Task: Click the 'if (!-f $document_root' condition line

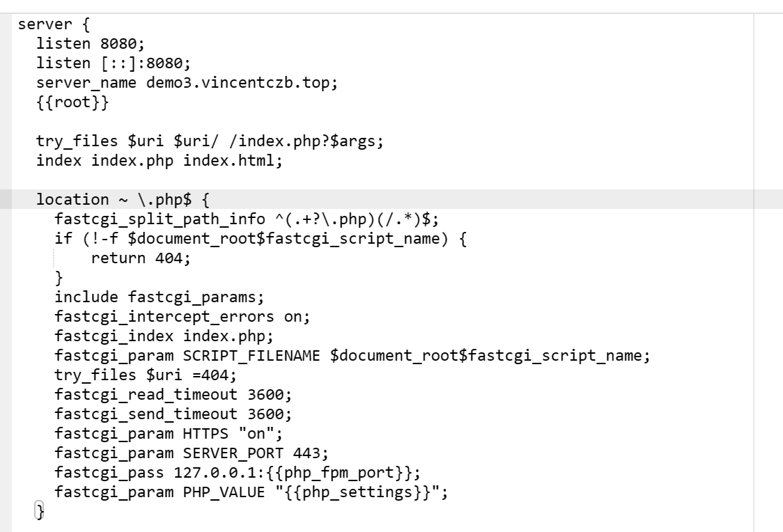Action: [261, 238]
